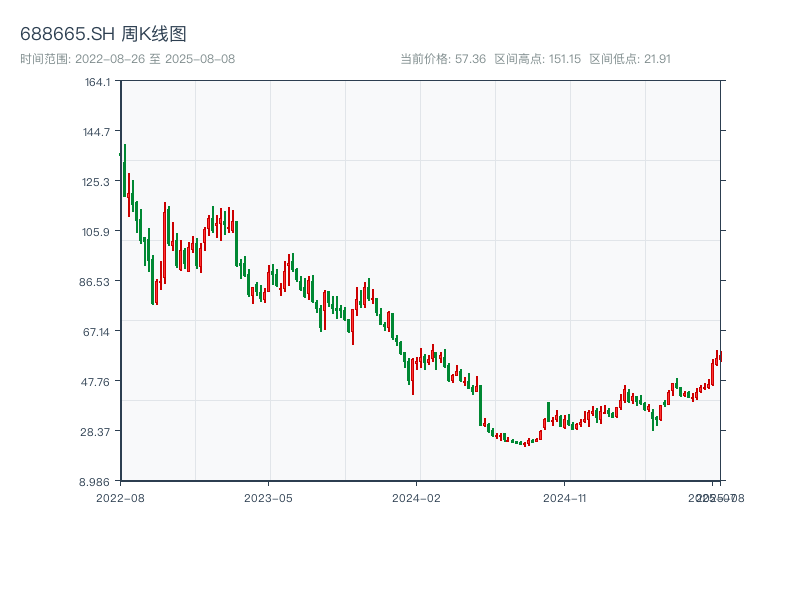
Task: Jump to the 2023-05 date label
Action: (268, 497)
